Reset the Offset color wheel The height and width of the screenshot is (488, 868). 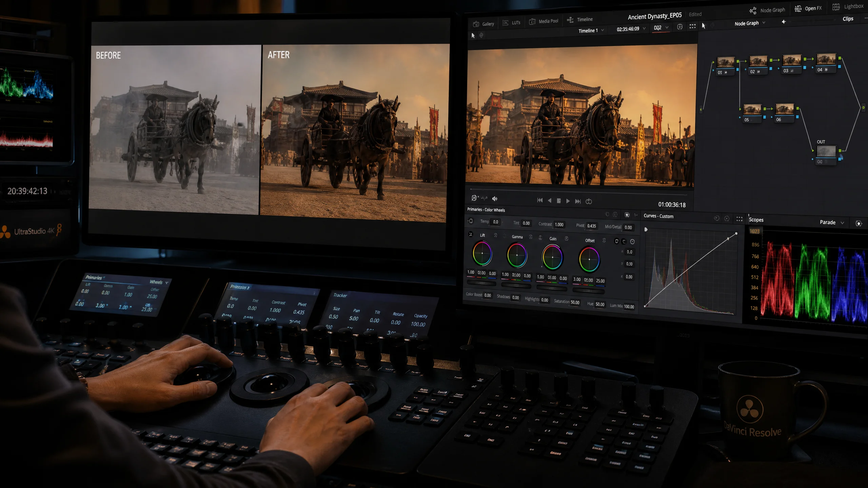pos(604,240)
